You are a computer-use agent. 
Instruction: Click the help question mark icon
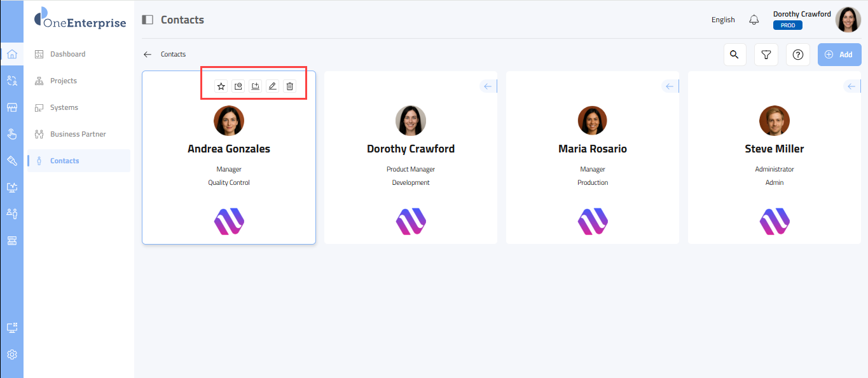(x=798, y=55)
